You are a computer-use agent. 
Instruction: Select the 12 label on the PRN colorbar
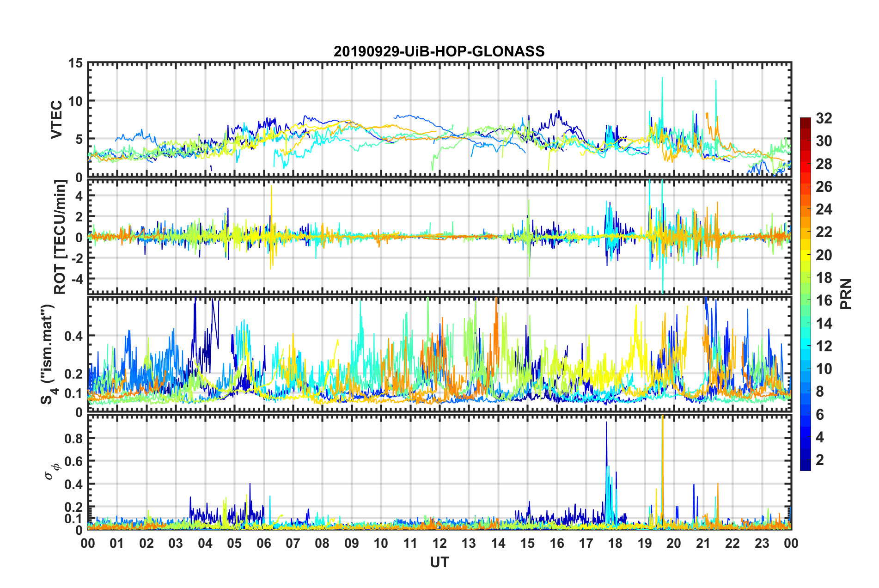[824, 346]
